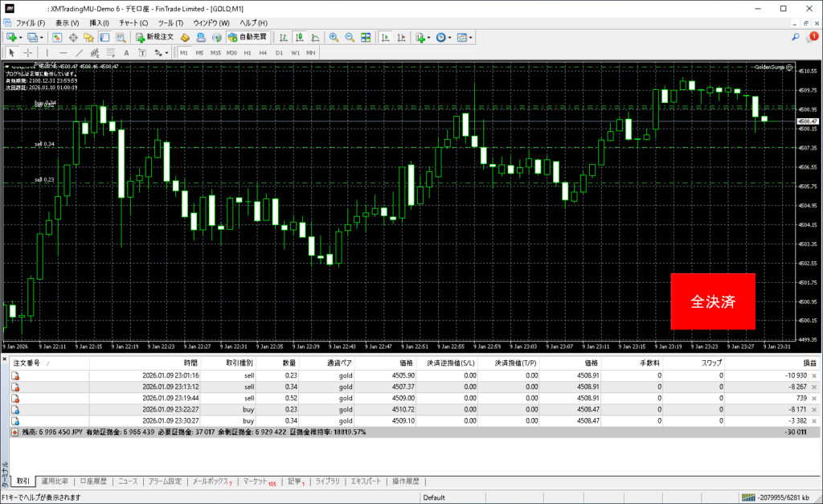The width and height of the screenshot is (823, 504).
Task: Click the tile windows chart icon
Action: pyautogui.click(x=366, y=37)
